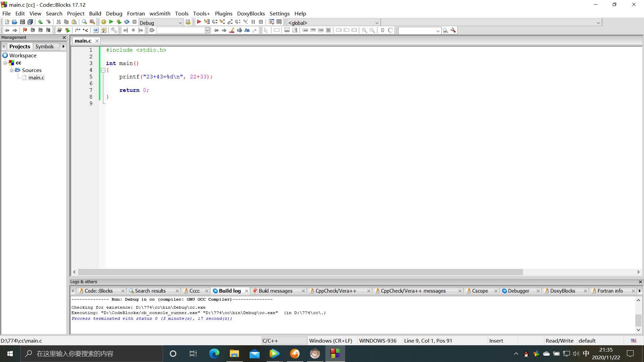Select Debug mode from dropdown
The height and width of the screenshot is (362, 644).
pos(161,22)
